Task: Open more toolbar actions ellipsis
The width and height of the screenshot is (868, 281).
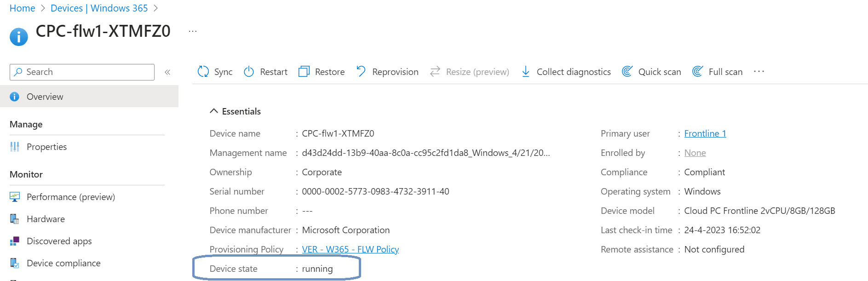Action: [x=759, y=72]
